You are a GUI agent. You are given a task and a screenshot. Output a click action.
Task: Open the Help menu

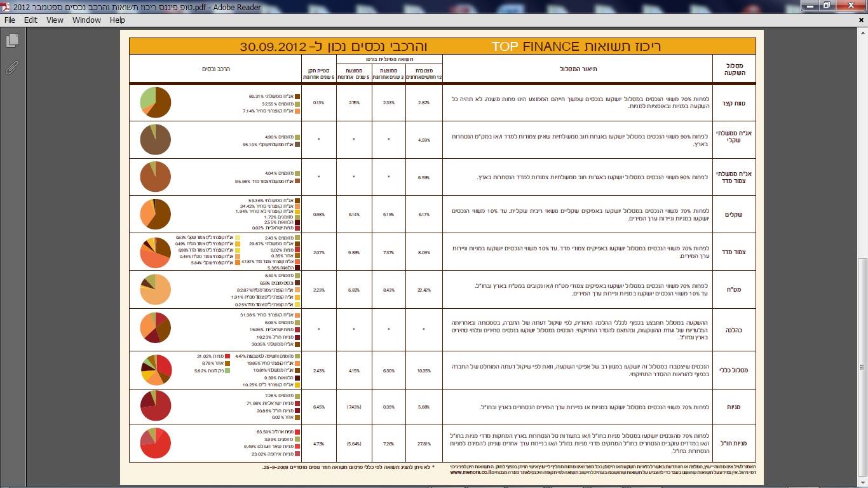pyautogui.click(x=117, y=20)
